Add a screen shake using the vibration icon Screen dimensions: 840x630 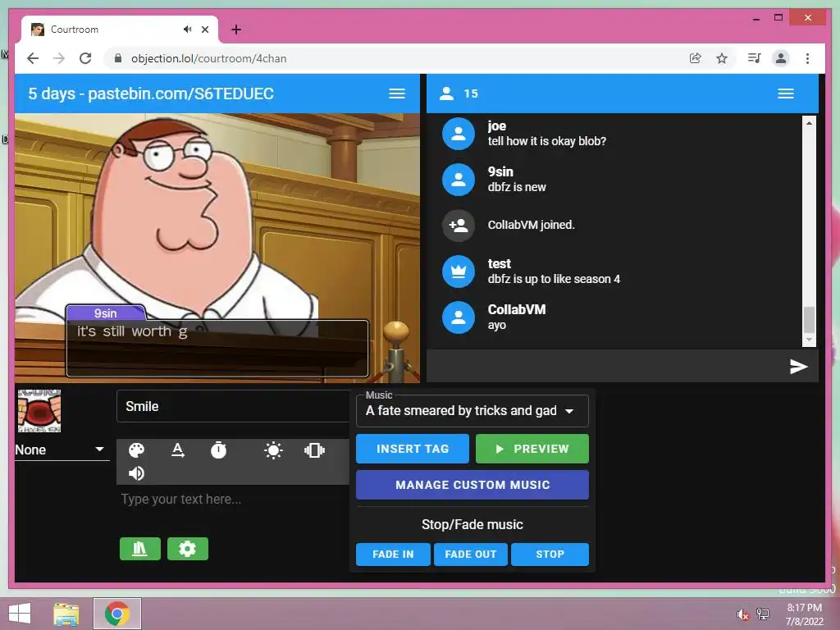tap(314, 450)
